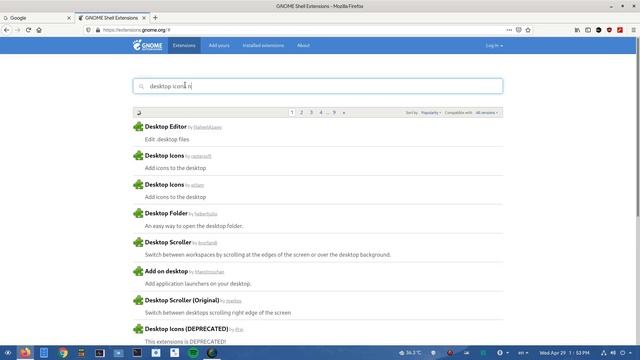Open Firefox from the taskbar
Image resolution: width=640 pixels, height=360 pixels.
(x=25, y=353)
